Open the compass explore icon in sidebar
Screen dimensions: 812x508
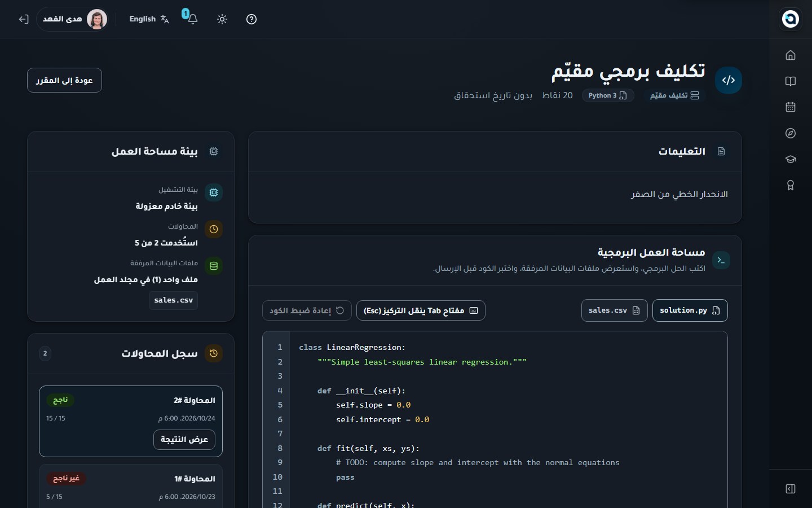coord(791,133)
